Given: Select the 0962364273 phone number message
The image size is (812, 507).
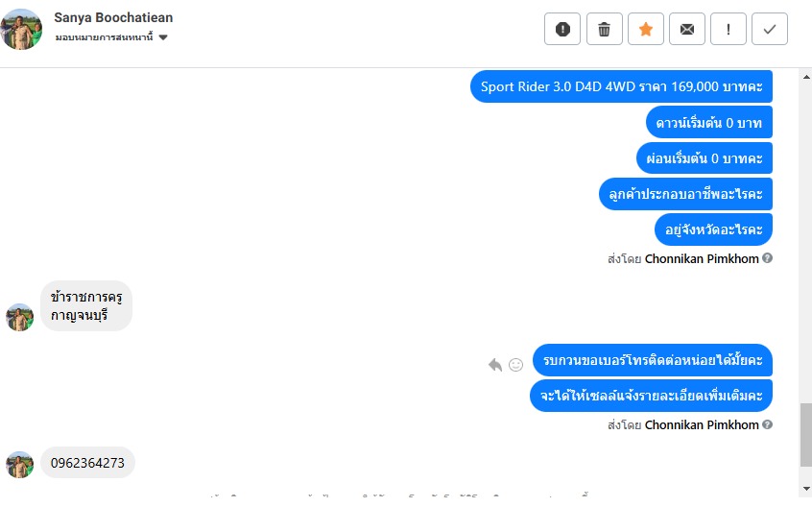Looking at the screenshot, I should 87,463.
